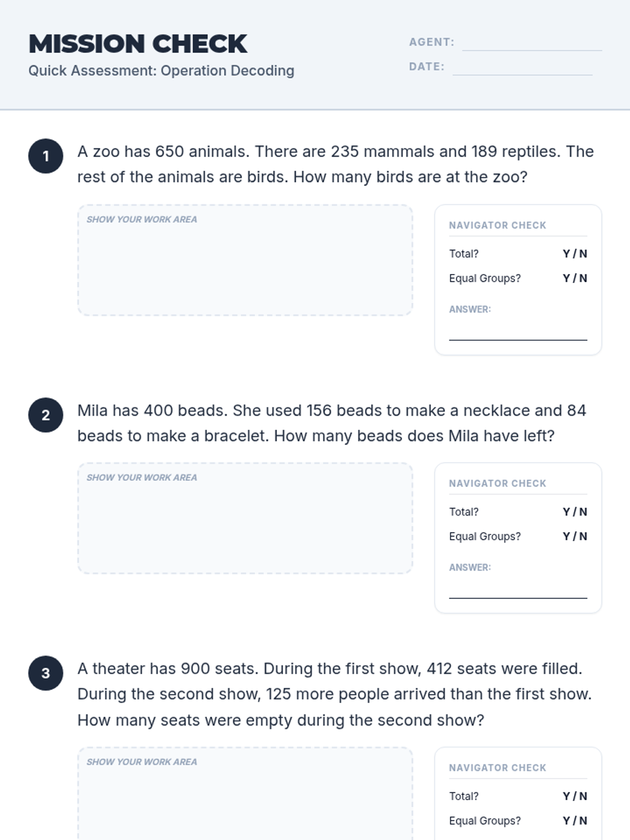
Task: Select Y/N beside Equal Groups? in question 2
Action: (574, 537)
